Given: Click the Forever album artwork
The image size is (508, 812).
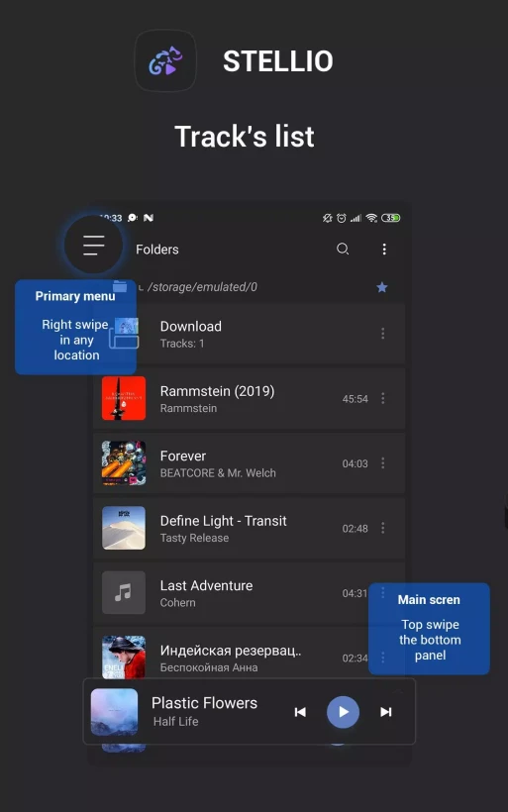Looking at the screenshot, I should tap(124, 463).
